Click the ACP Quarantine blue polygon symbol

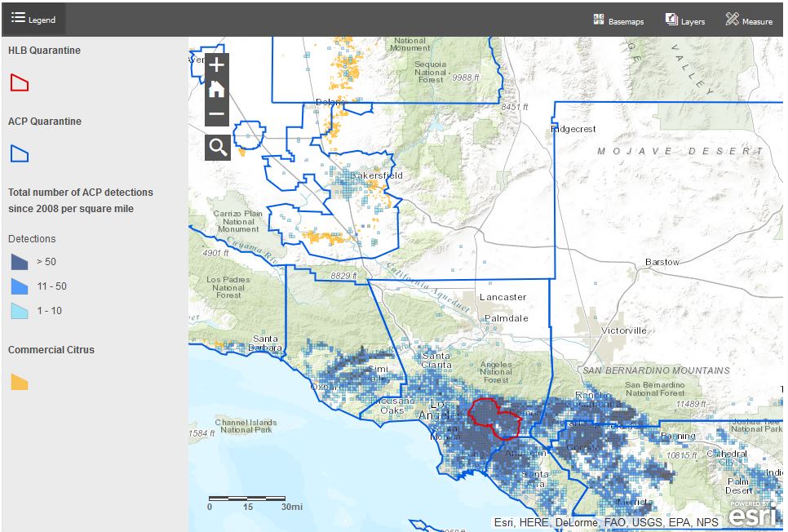[19, 153]
